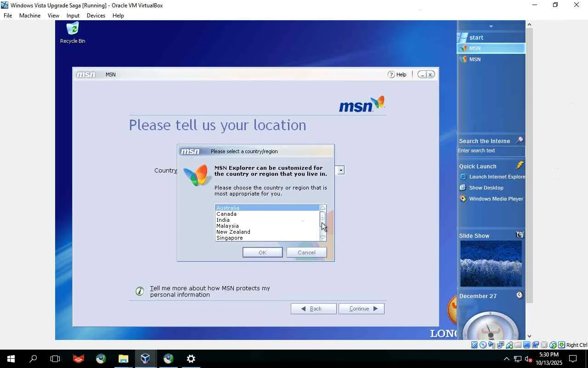
Task: Click the VirtualBox USB devices indicator
Action: pos(509,345)
